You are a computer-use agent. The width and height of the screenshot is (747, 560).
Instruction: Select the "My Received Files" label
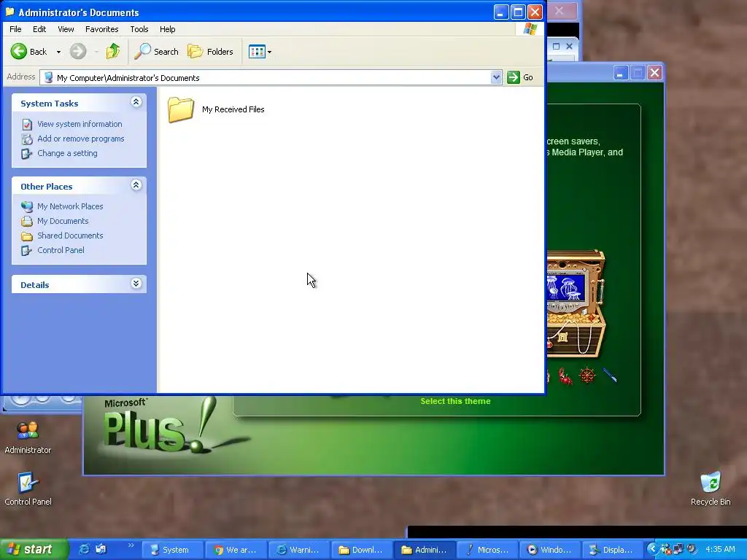point(233,109)
